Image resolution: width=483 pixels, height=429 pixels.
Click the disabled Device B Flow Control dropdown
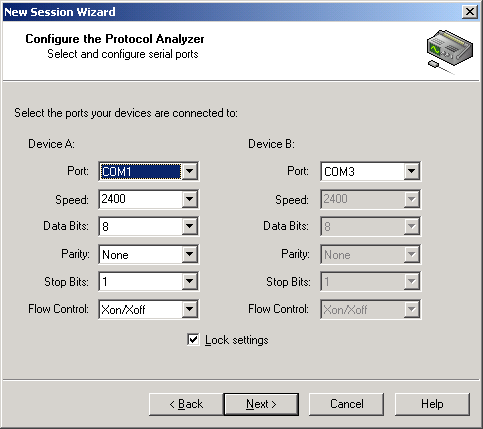(370, 309)
